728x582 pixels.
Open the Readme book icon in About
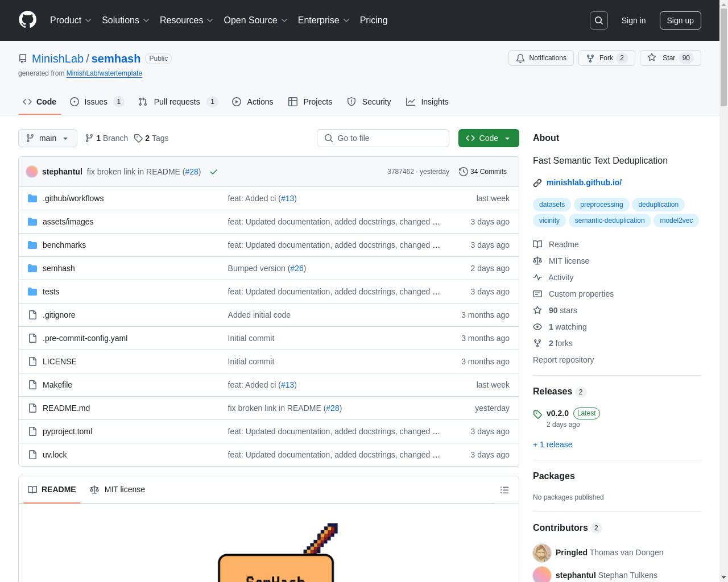tap(537, 244)
